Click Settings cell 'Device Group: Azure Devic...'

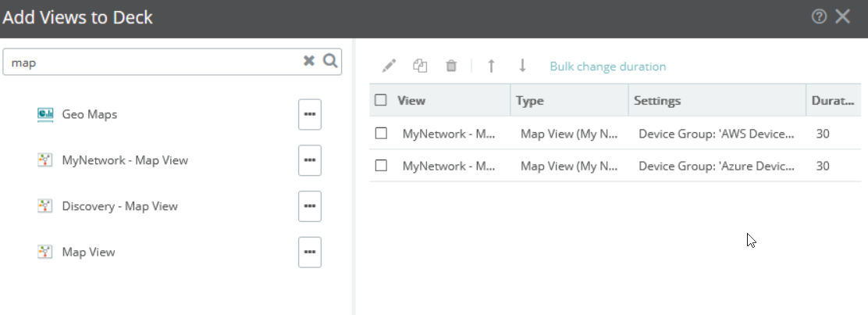coord(717,166)
